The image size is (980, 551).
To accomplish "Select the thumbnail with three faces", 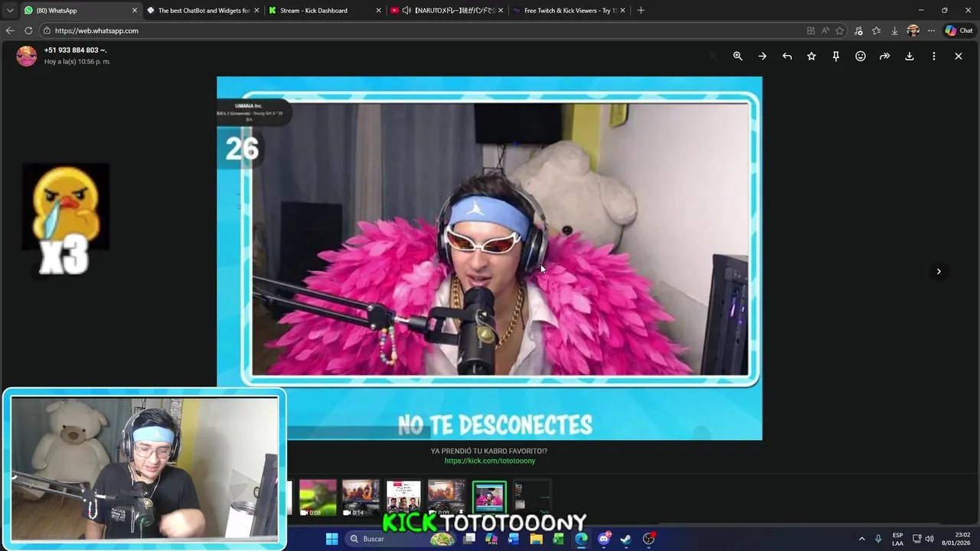I will tap(403, 497).
